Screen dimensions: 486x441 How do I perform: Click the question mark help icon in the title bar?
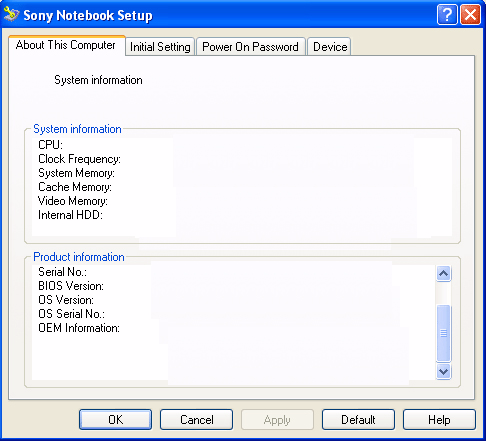447,15
